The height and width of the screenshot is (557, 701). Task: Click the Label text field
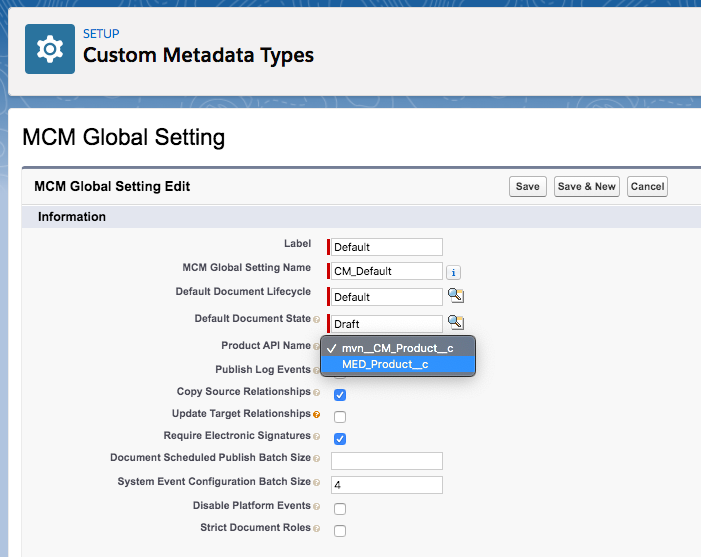pos(387,247)
